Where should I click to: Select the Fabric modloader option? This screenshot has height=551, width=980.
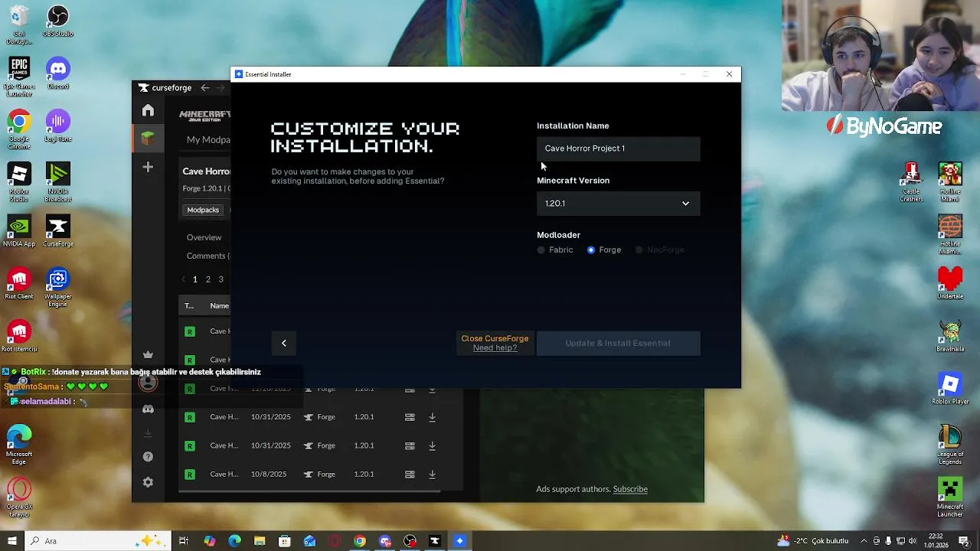click(556, 250)
